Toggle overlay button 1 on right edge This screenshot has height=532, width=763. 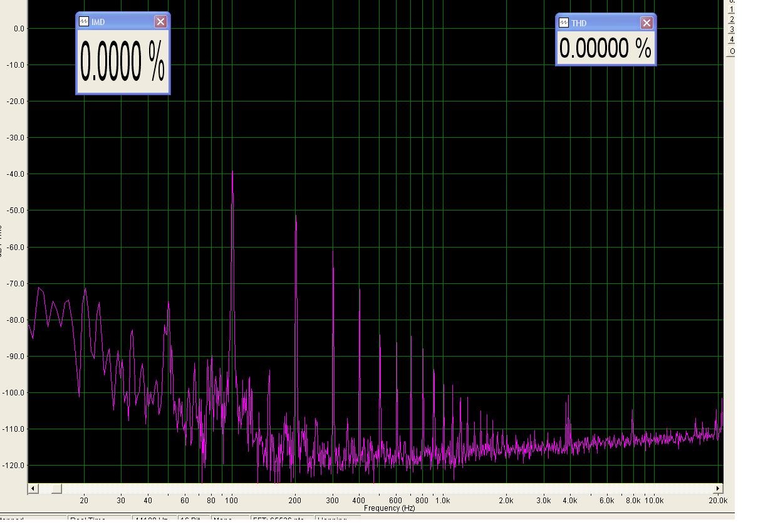pos(732,11)
